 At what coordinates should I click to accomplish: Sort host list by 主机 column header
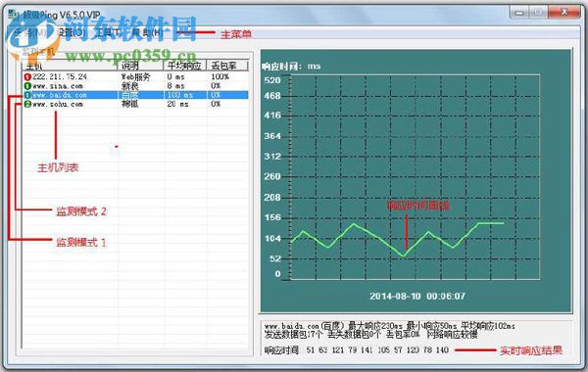(71, 66)
